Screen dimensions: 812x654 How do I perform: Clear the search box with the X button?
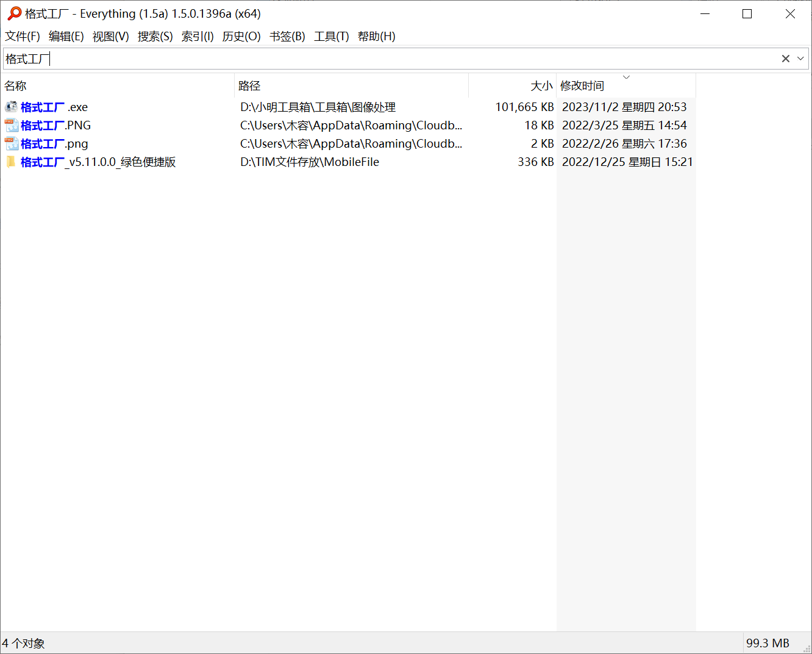coord(786,59)
